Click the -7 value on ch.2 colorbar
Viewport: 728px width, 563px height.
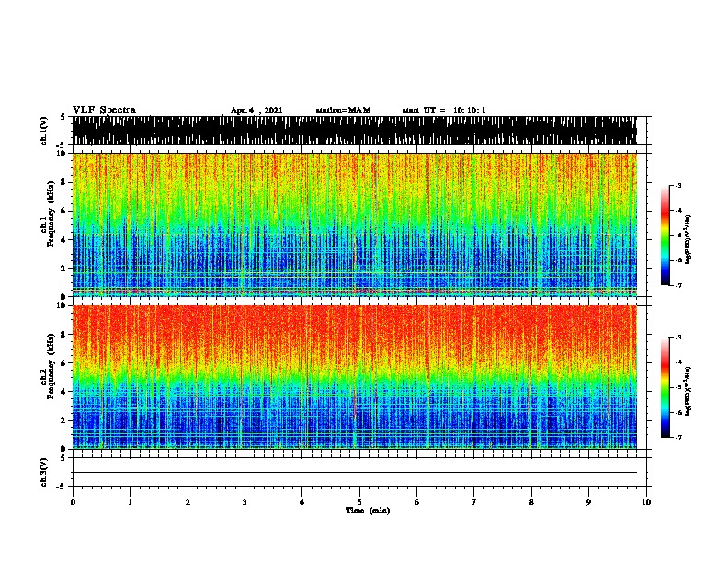677,438
